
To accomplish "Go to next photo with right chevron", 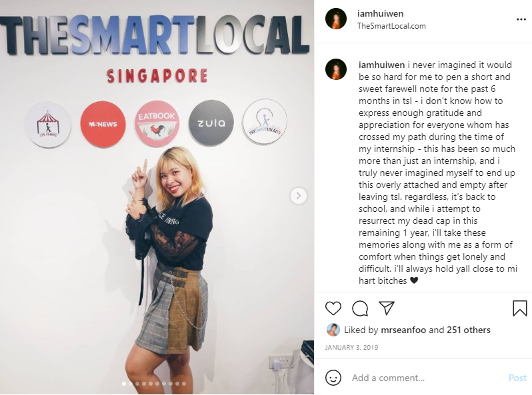I will point(299,196).
